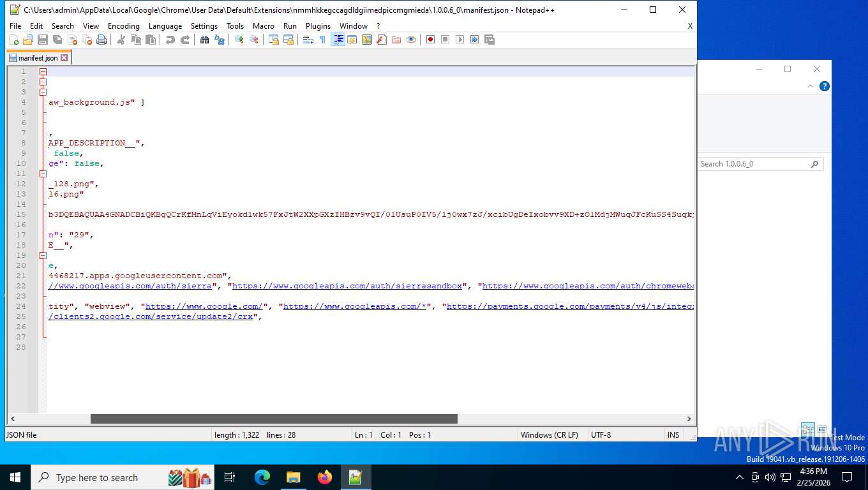Print the document from toolbar
Screen dimensions: 868x490
pyautogui.click(x=101, y=40)
